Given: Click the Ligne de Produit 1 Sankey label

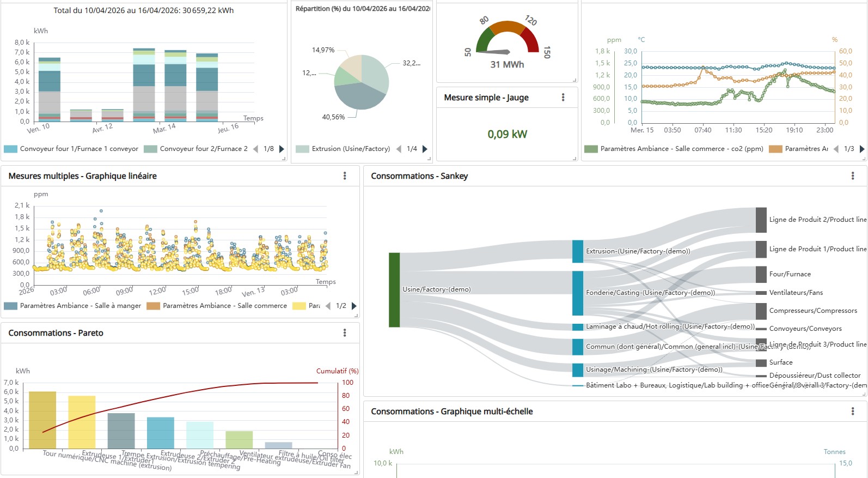Looking at the screenshot, I should 818,249.
